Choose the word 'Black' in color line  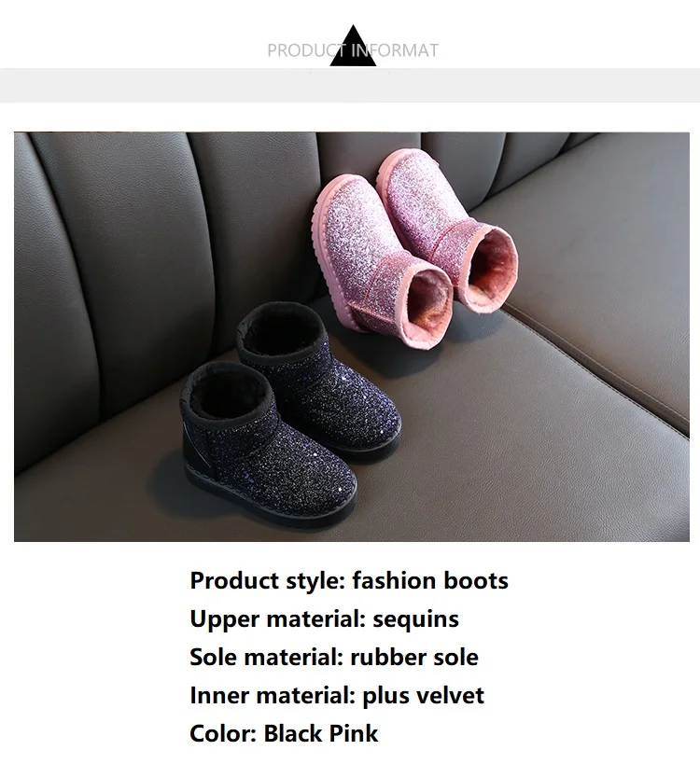(293, 733)
